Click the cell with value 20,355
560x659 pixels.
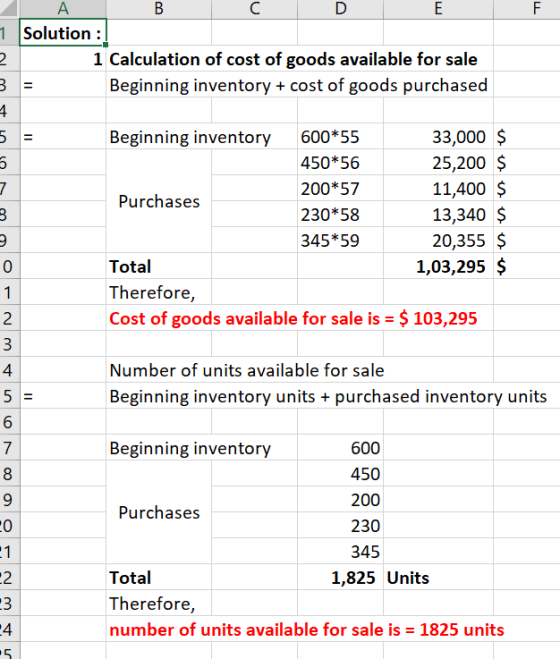(x=438, y=240)
